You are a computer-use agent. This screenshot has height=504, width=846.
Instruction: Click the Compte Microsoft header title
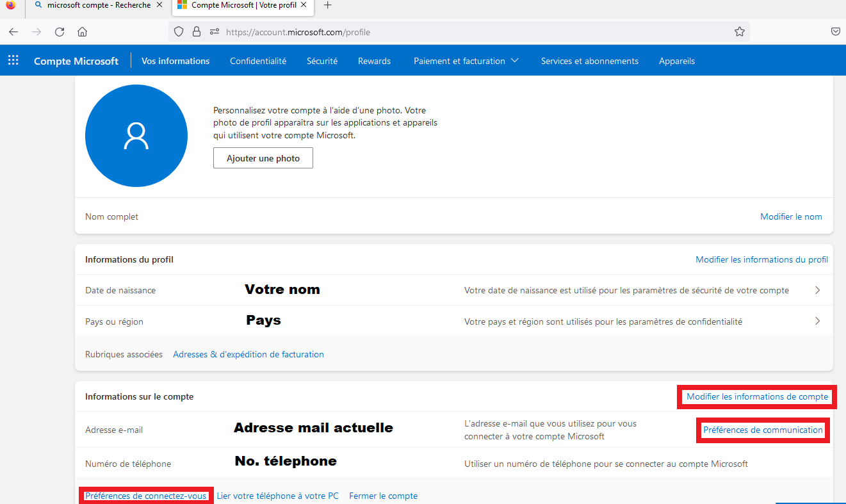tap(76, 61)
